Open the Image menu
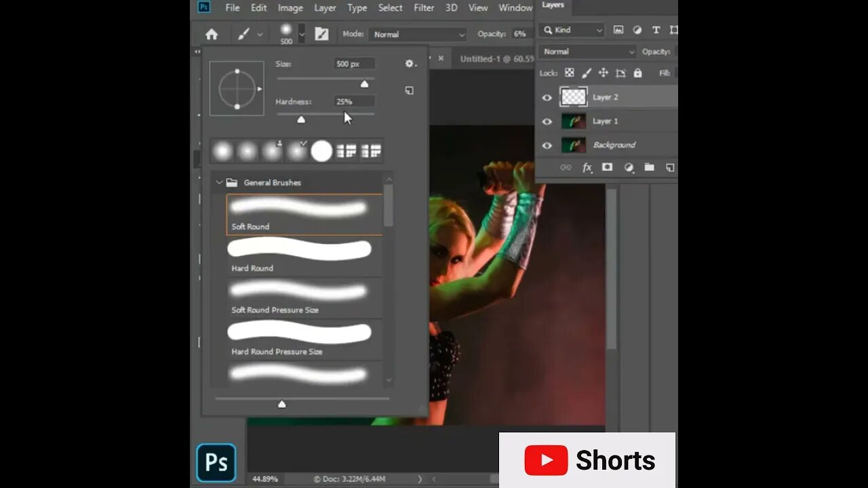The image size is (868, 488). [x=290, y=7]
